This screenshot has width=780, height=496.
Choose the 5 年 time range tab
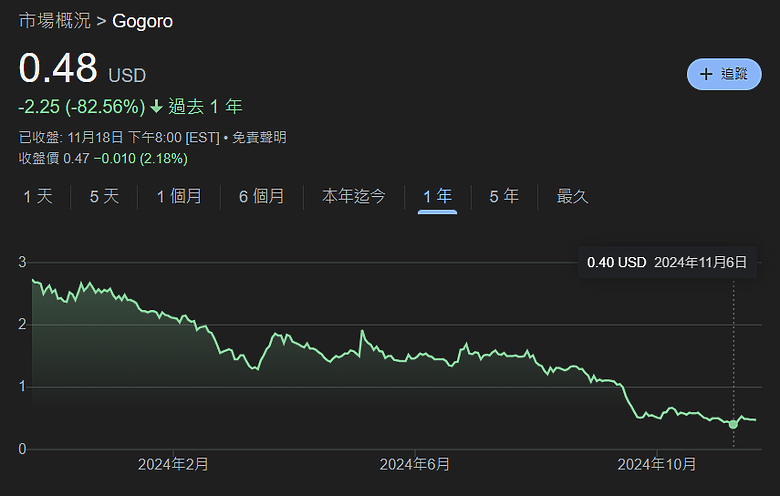pos(504,197)
